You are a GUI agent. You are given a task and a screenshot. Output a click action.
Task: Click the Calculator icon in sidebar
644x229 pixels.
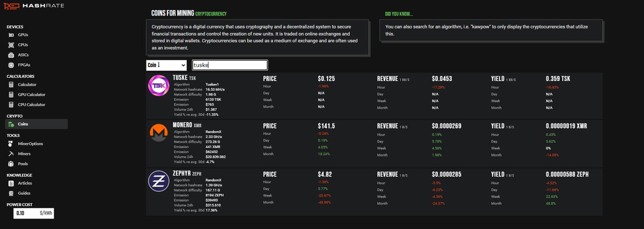coord(11,85)
